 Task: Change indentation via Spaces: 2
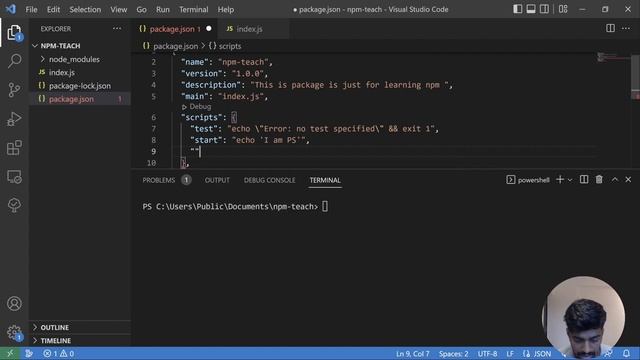click(x=453, y=353)
